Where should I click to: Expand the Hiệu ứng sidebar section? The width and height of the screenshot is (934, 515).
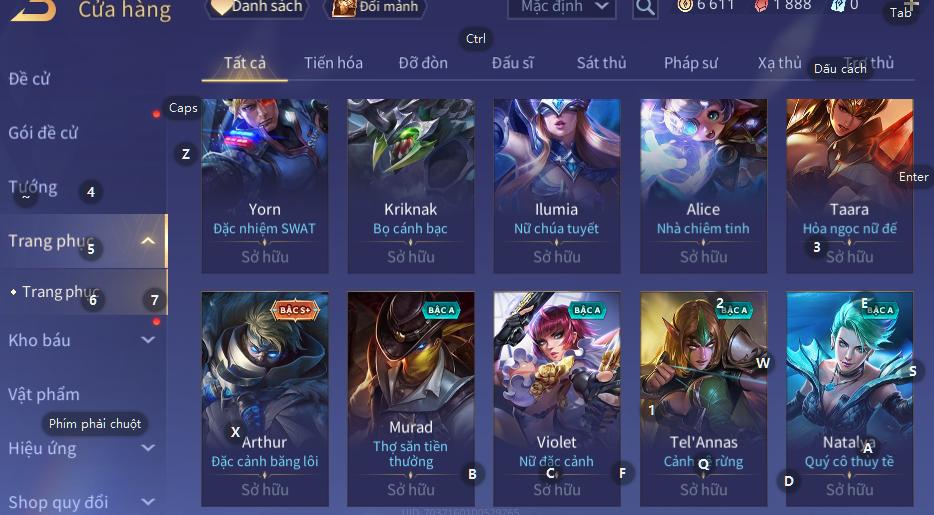tap(148, 448)
